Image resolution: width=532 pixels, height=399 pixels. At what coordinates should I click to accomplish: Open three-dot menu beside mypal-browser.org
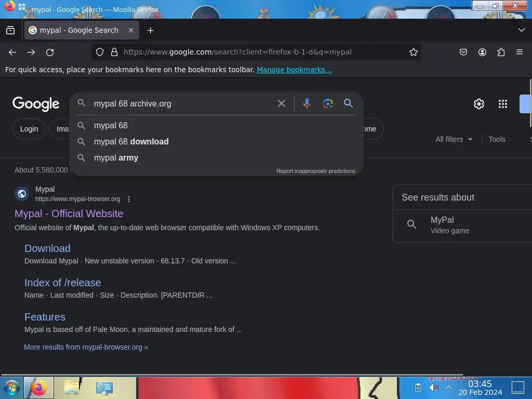(x=129, y=199)
